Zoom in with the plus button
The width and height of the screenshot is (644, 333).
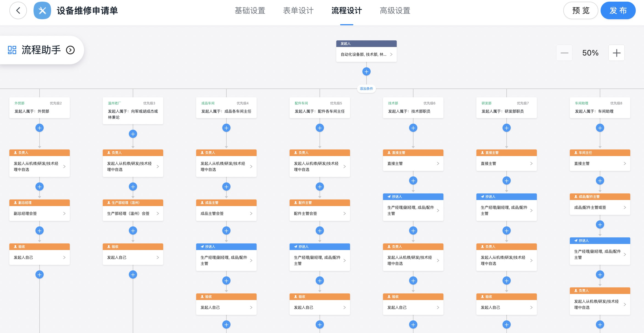tap(616, 53)
